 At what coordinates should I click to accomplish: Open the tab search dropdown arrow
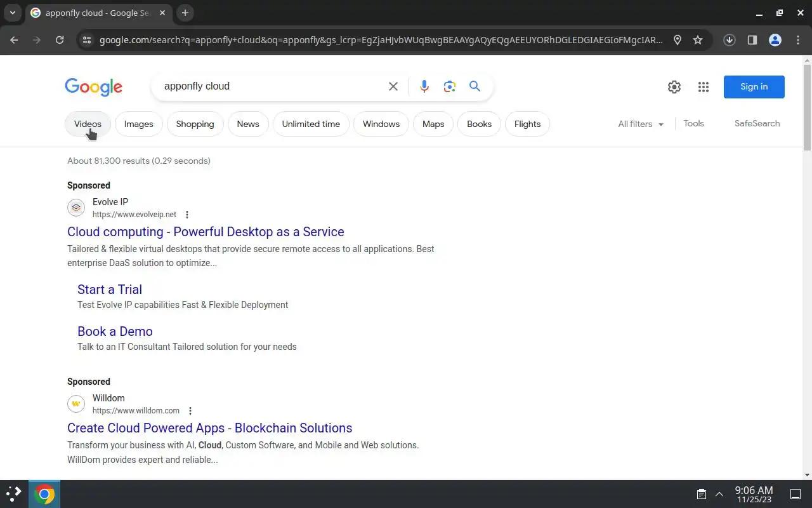[12, 13]
